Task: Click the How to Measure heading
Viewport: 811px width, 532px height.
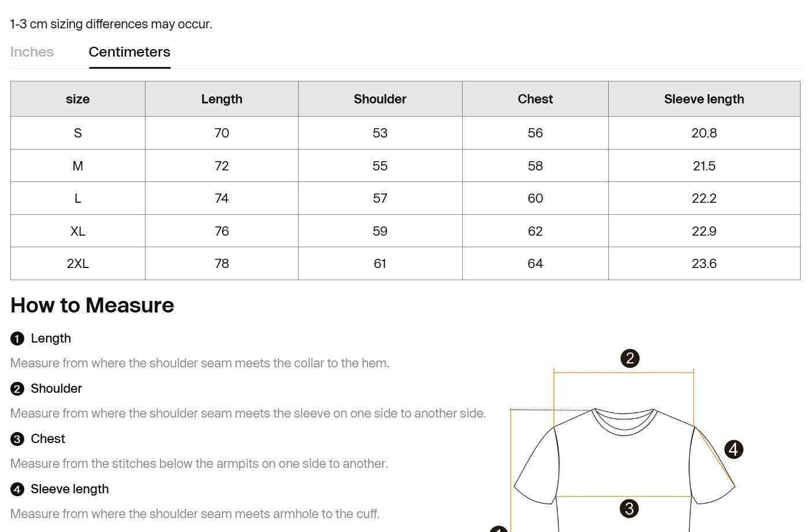Action: tap(92, 305)
